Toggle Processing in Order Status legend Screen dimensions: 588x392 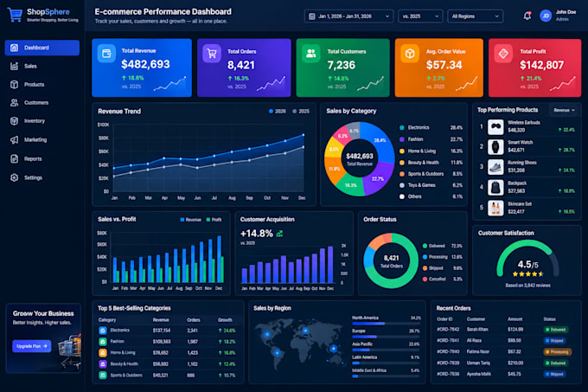(x=435, y=257)
